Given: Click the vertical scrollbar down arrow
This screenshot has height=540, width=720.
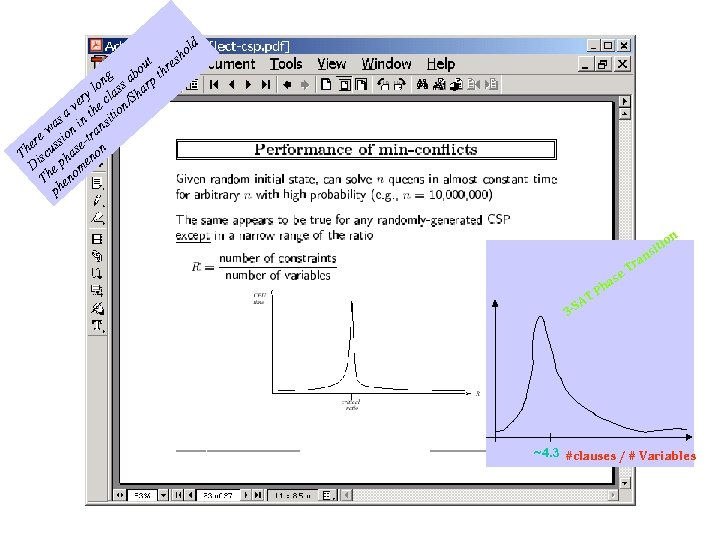Looking at the screenshot, I should [624, 483].
